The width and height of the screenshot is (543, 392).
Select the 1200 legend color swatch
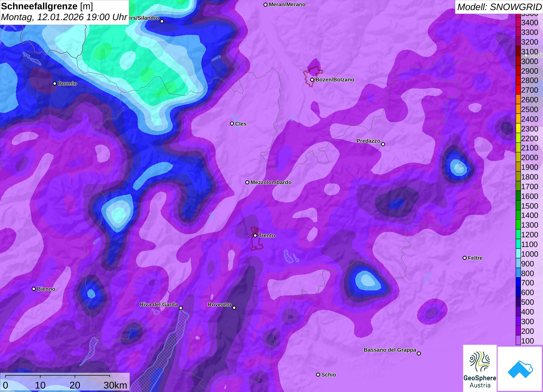pyautogui.click(x=518, y=235)
